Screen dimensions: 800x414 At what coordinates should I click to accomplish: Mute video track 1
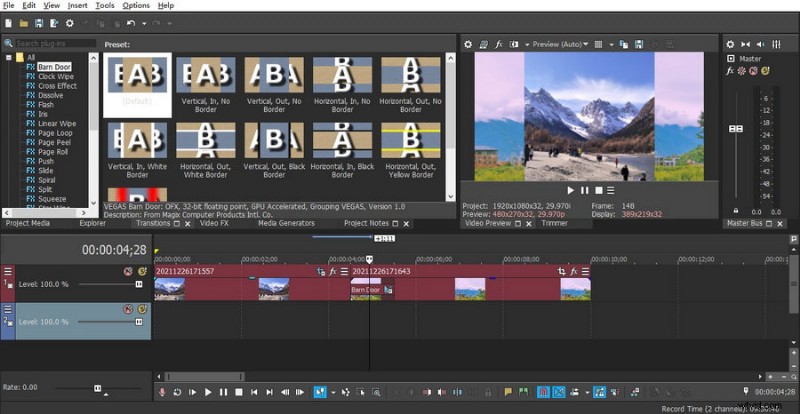(128, 272)
